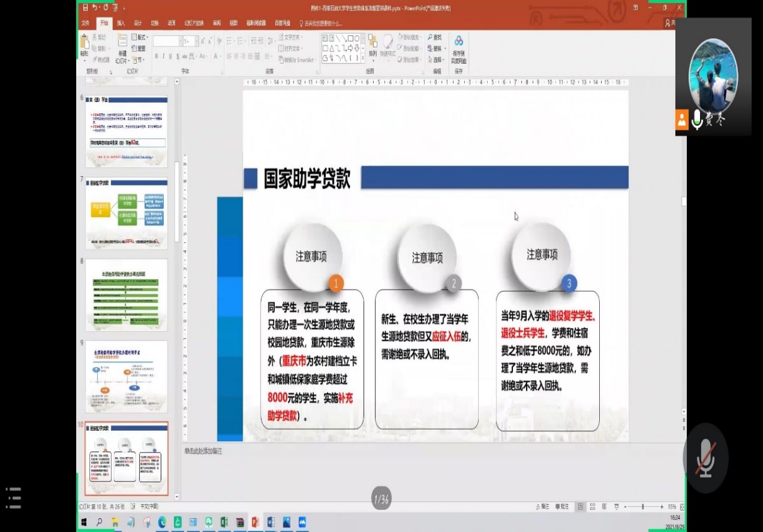Click the Normal view icon in the status bar
Viewport: 763px width, 532px height.
[x=581, y=507]
